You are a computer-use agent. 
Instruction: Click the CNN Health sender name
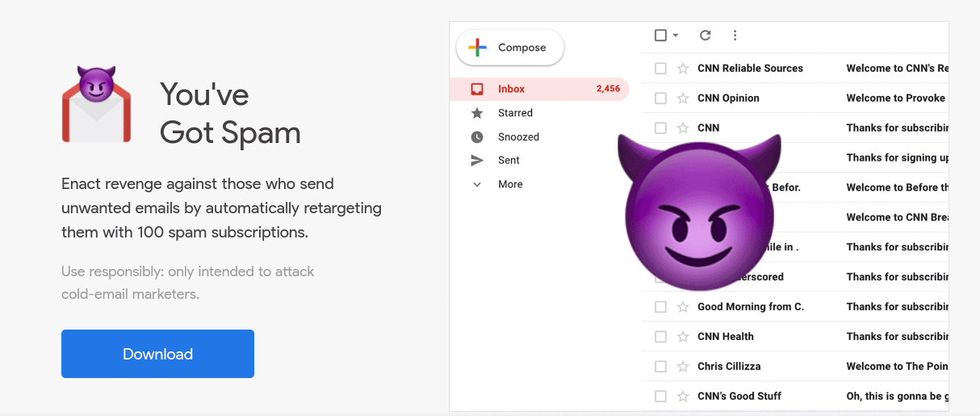coord(726,337)
